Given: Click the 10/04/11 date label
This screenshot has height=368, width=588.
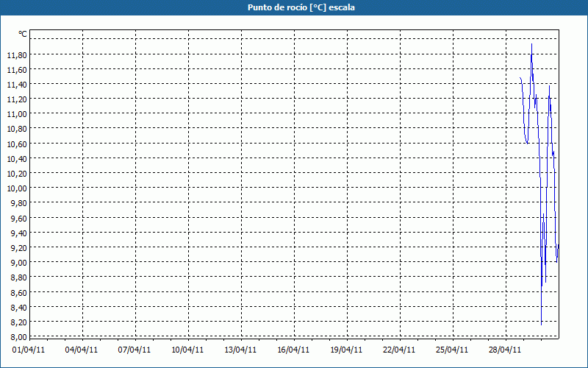Looking at the screenshot, I should [x=187, y=350].
